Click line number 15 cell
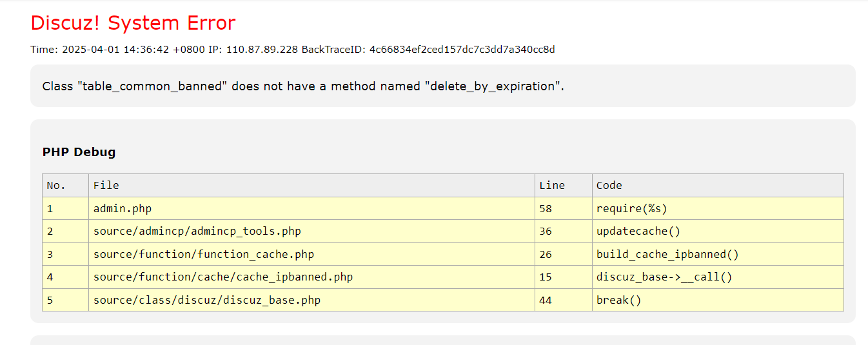868x345 pixels. (564, 277)
